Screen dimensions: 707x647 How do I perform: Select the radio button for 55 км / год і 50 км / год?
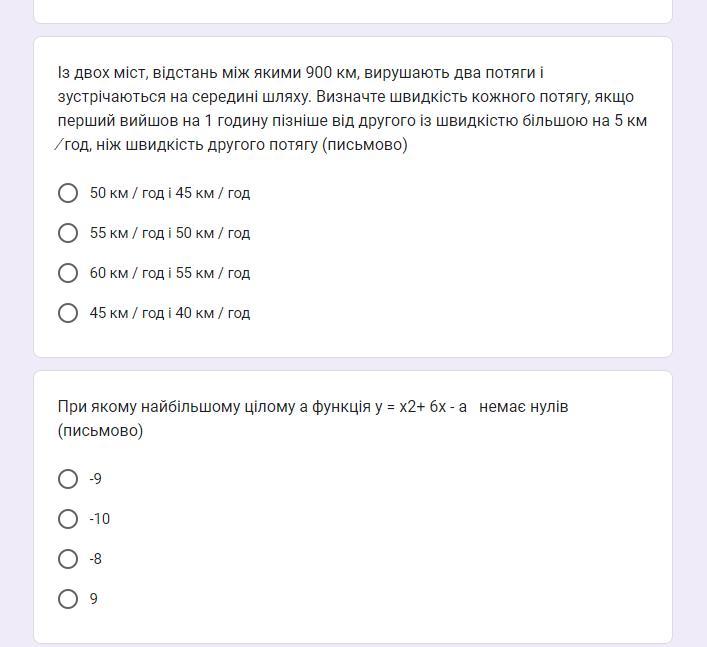[x=68, y=233]
